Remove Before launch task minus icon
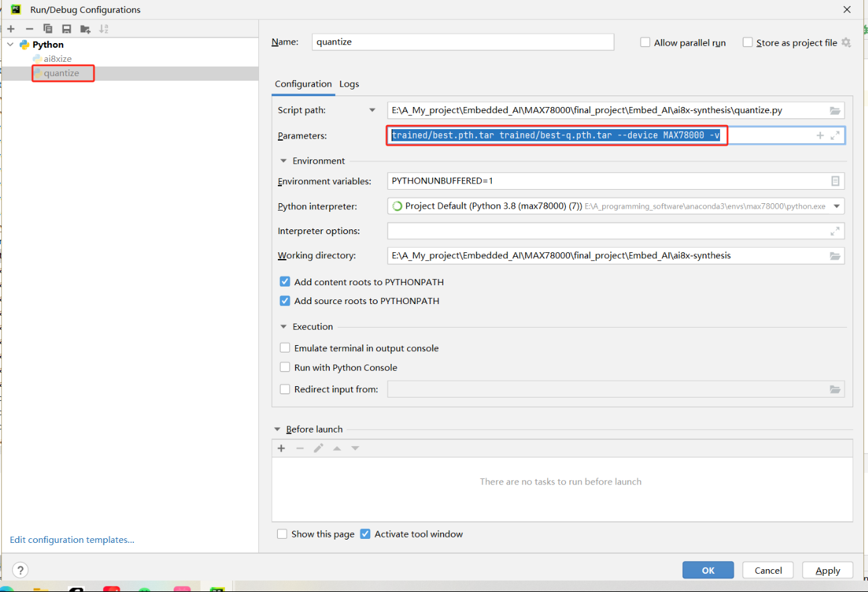This screenshot has height=592, width=868. pyautogui.click(x=300, y=449)
